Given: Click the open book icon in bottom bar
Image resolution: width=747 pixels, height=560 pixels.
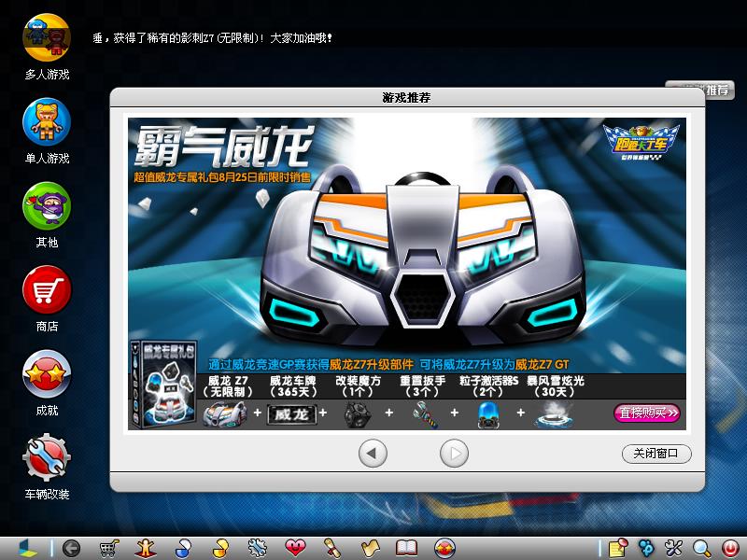Looking at the screenshot, I should 406,549.
